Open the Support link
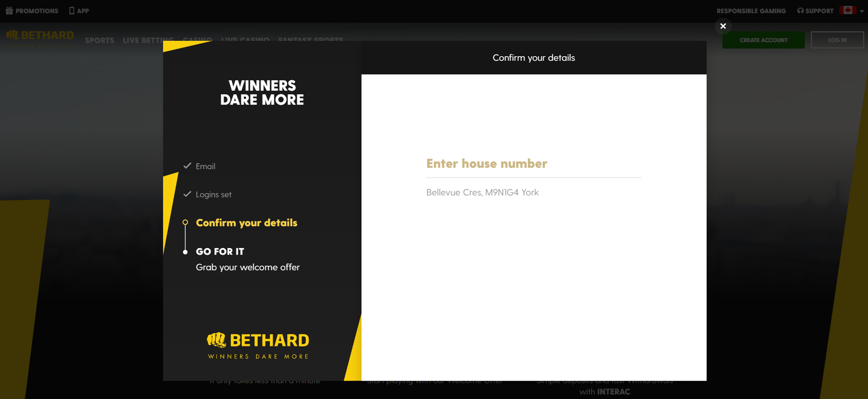 pos(819,11)
